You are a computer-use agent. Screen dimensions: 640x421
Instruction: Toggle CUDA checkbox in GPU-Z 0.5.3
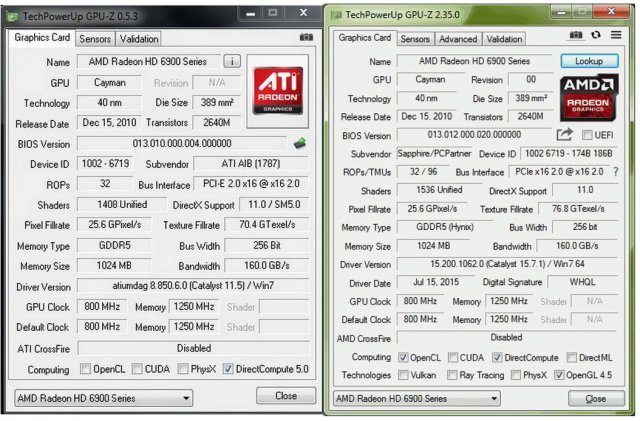tap(137, 369)
